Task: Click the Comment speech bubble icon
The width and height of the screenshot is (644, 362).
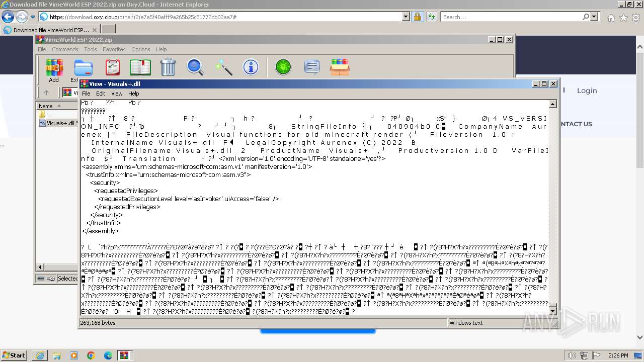Action: 312,67
